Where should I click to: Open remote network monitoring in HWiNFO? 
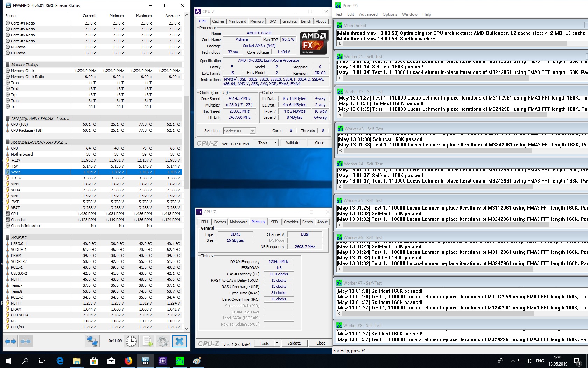click(x=92, y=341)
